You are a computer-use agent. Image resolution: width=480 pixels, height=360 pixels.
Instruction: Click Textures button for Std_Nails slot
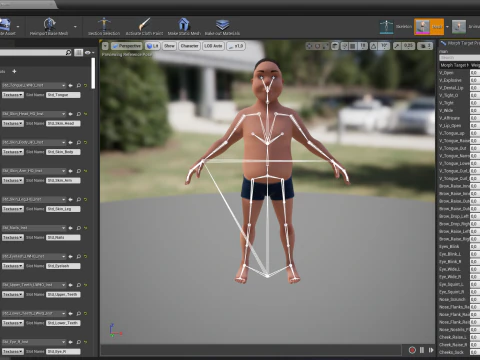(x=13, y=237)
